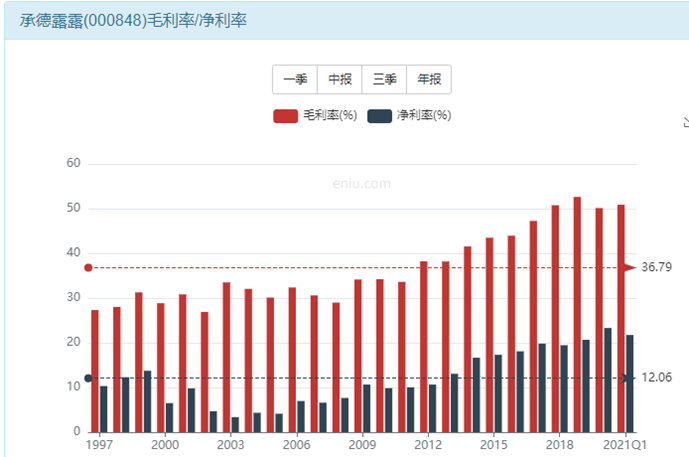Click the red gross margin bar for 2018
689x457 pixels.
pos(555,319)
